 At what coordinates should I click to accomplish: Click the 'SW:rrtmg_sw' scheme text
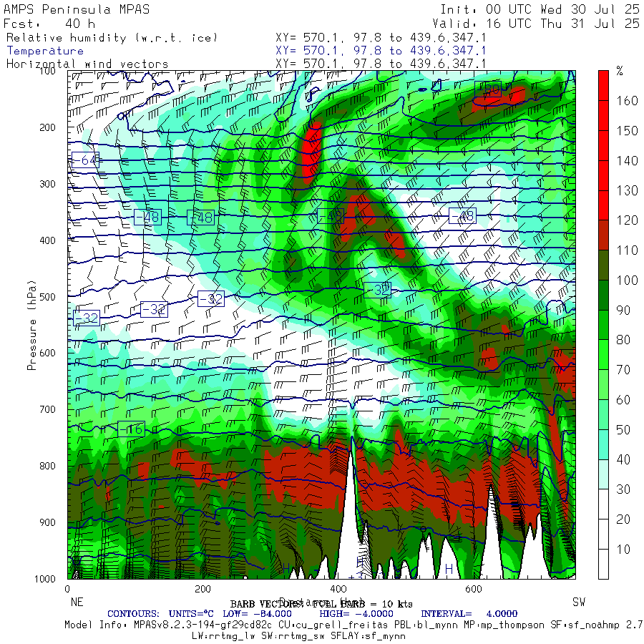293,636
